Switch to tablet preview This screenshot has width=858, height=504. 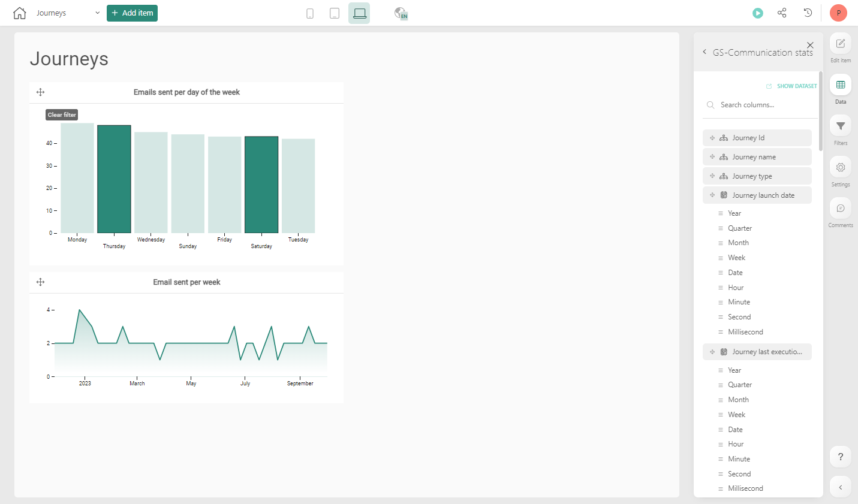pos(335,13)
